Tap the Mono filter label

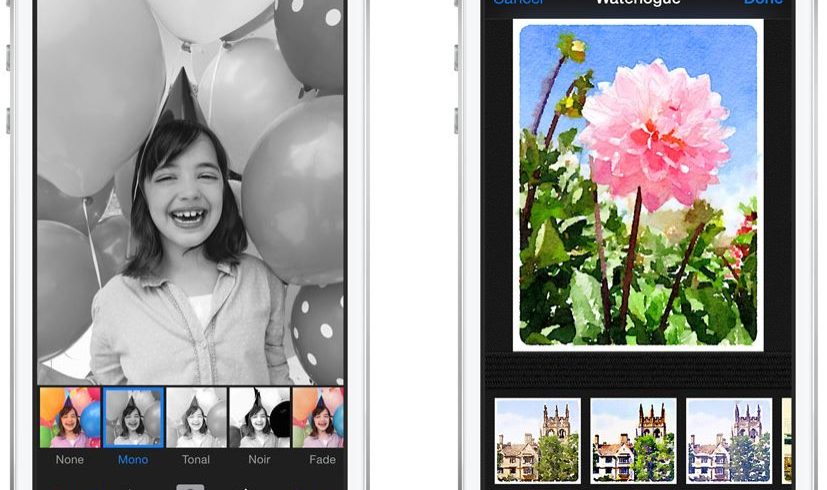tap(133, 460)
